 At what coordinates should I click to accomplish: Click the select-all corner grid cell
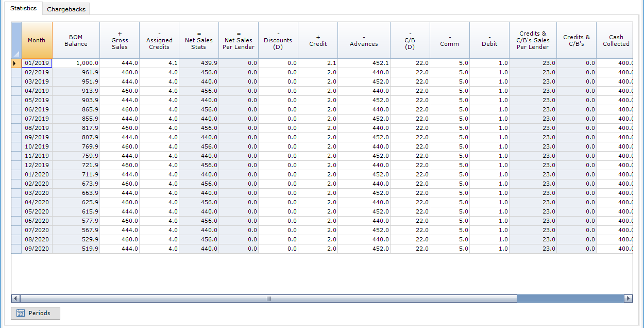click(x=16, y=40)
